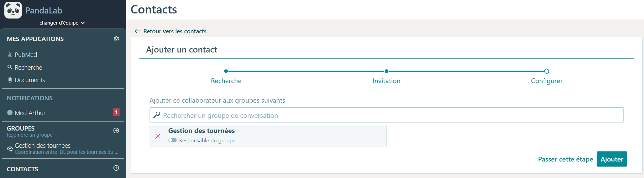Go to the Recherche step marker
This screenshot has height=178, width=644.
click(226, 71)
